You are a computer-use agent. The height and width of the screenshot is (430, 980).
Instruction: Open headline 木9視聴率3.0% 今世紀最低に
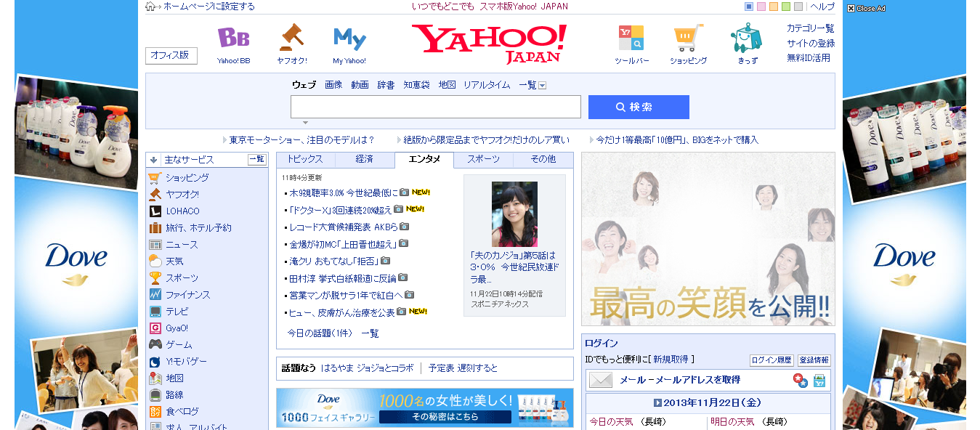pos(344,192)
